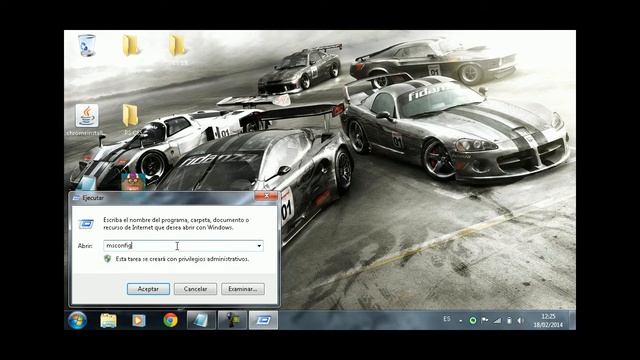Open the ES input language selector
This screenshot has height=360, width=640.
tap(447, 319)
